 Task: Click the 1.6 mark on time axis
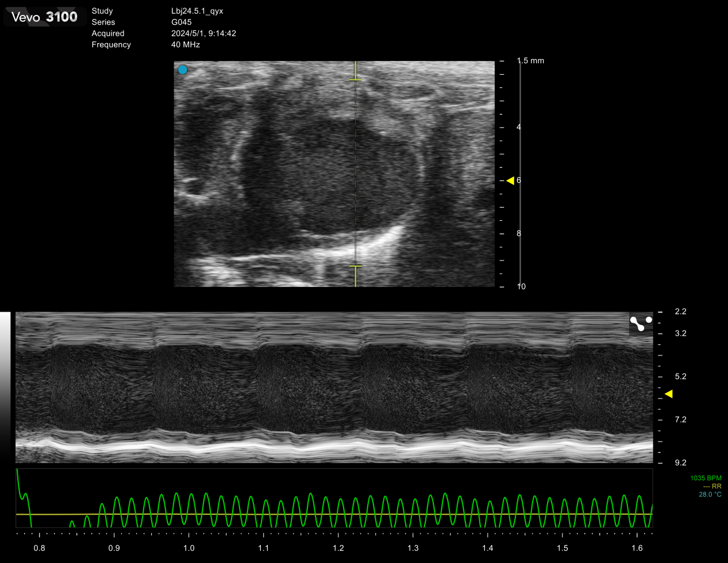tap(637, 548)
